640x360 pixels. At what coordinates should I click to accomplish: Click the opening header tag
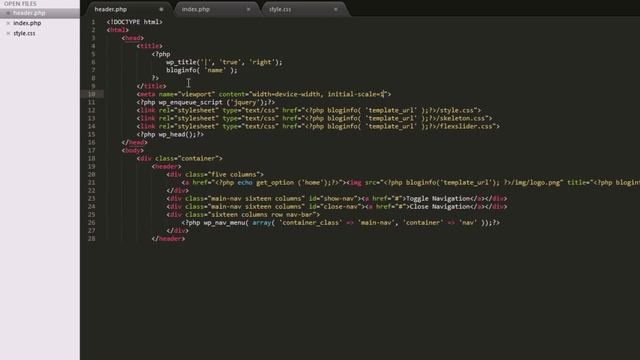tap(167, 167)
